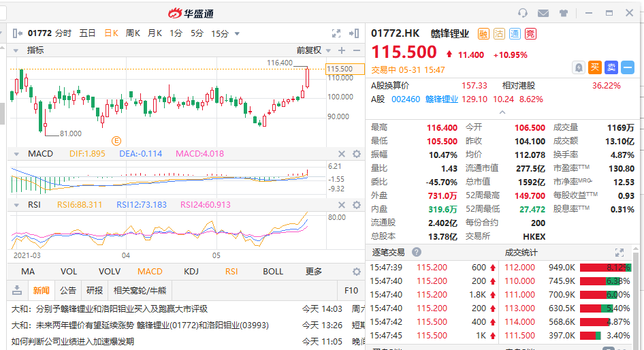Screen dimensions: 644x350
Task: Collapse the MACD panel triangle
Action: (16, 154)
